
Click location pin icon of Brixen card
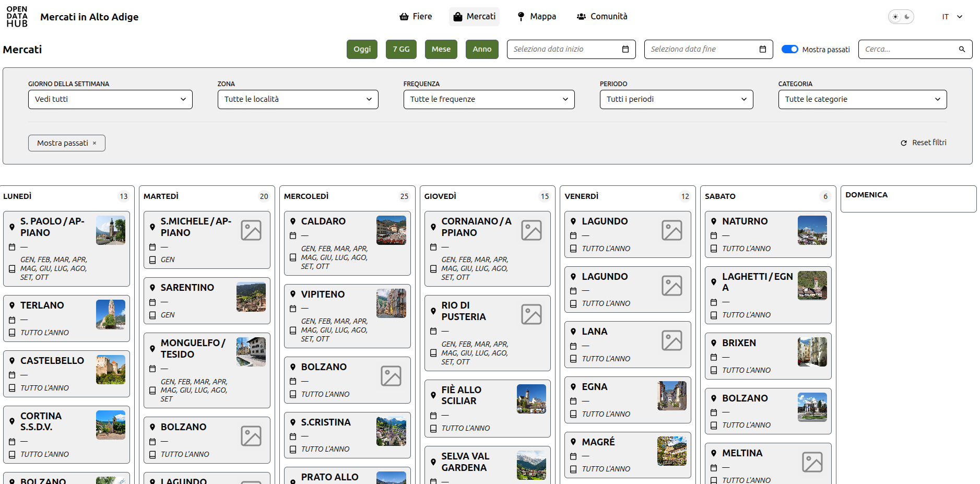(714, 343)
